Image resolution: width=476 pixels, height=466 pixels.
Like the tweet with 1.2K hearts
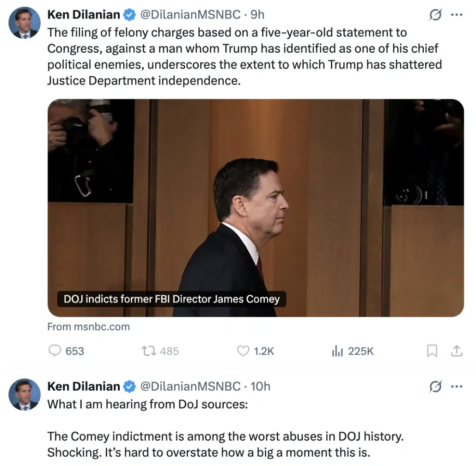[243, 351]
